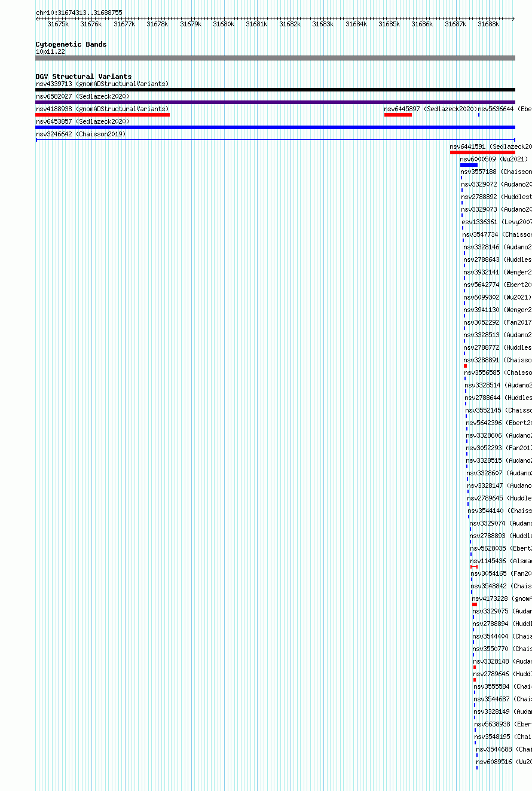The height and width of the screenshot is (791, 532).
Task: Open the nsv3288891 variant label
Action: coord(498,360)
